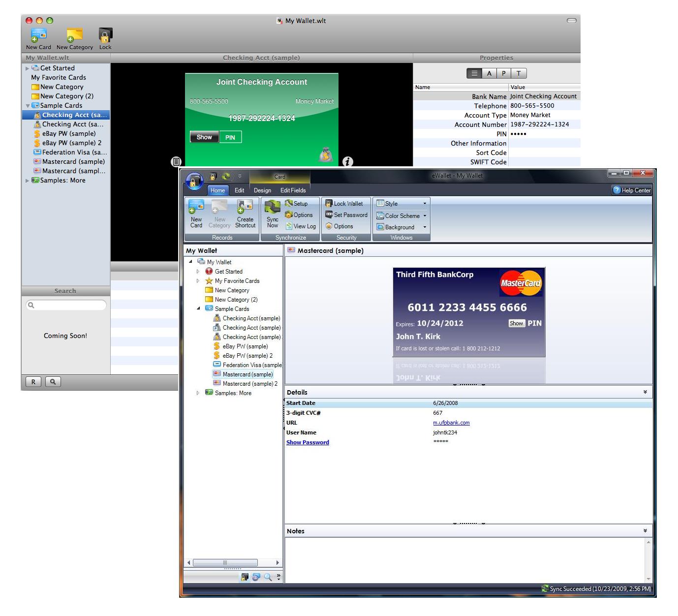Viewport: 678px width, 616px height.
Task: Open the Help Center
Action: pos(632,190)
